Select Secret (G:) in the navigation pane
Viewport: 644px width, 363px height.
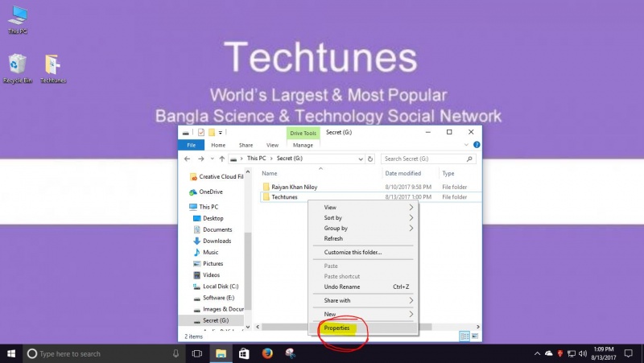click(211, 320)
